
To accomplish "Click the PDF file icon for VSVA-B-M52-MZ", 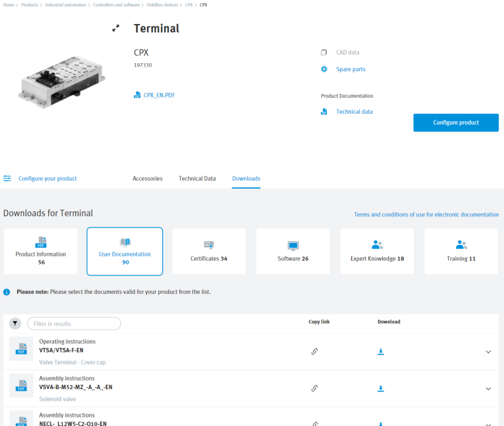I will point(22,385).
